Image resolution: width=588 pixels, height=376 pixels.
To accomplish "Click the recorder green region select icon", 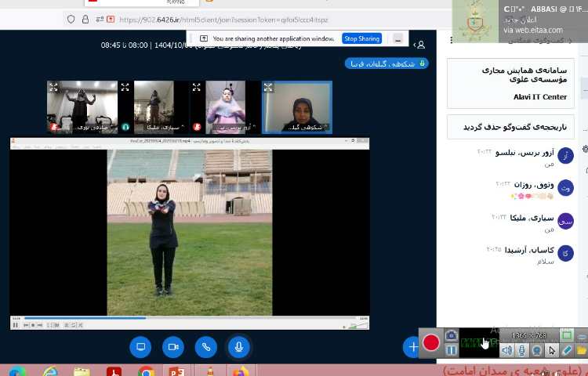I will coord(567,335).
